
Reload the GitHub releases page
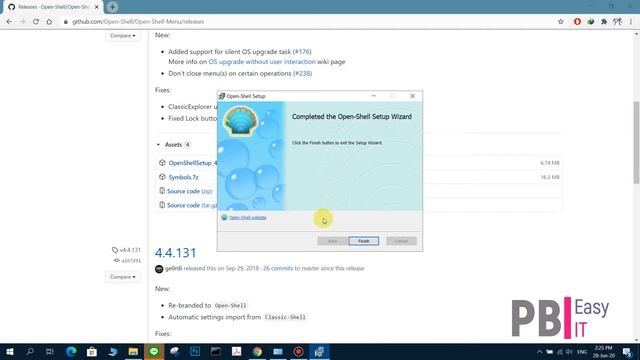36,22
